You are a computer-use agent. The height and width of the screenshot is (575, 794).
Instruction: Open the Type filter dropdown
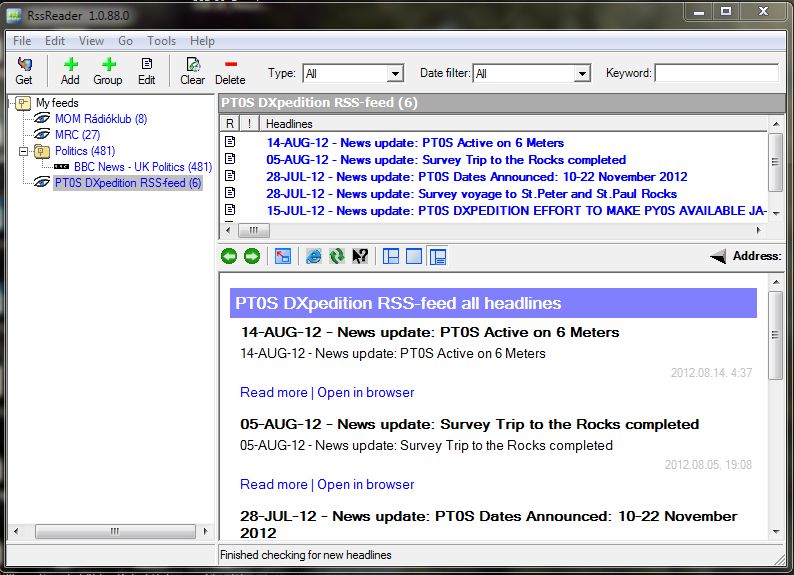point(395,74)
